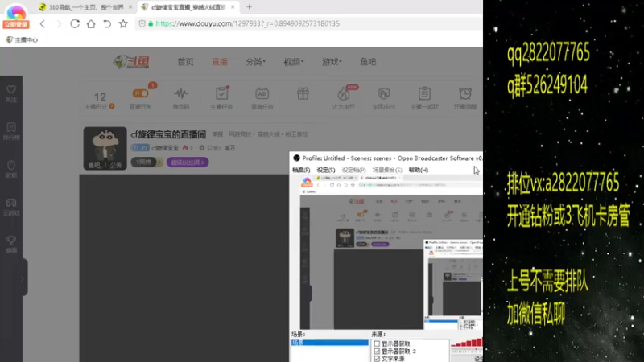644x362 pixels.
Task: Open the OBS 设定(S) menu
Action: 326,170
